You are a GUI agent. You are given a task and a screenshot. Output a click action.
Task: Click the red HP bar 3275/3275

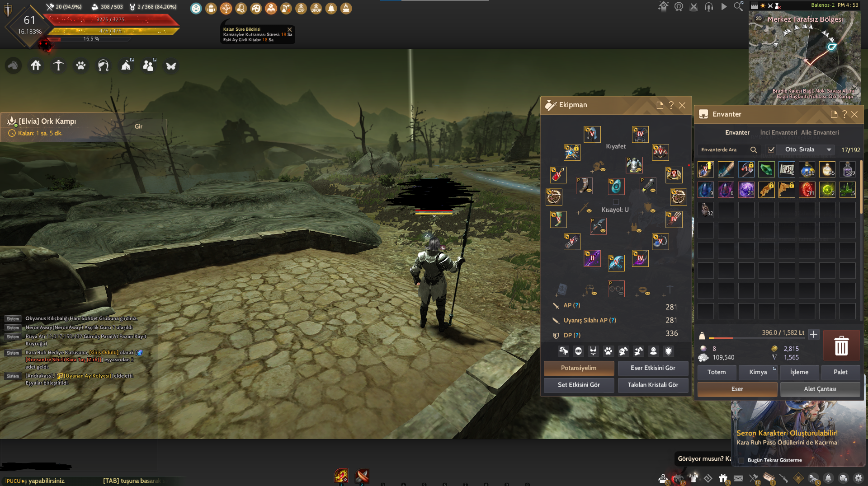[111, 19]
